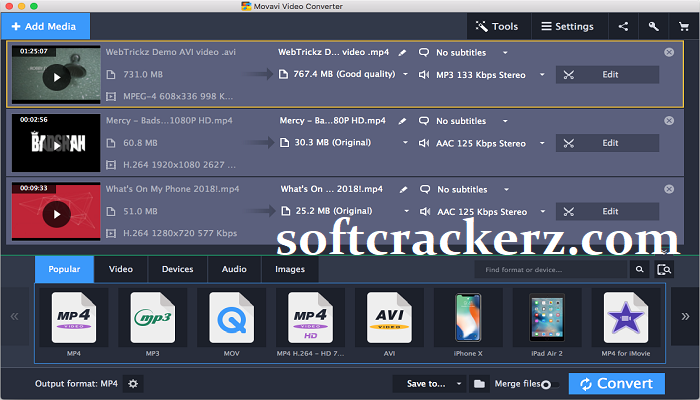Click Edit for Mercy Badshah video

[607, 143]
